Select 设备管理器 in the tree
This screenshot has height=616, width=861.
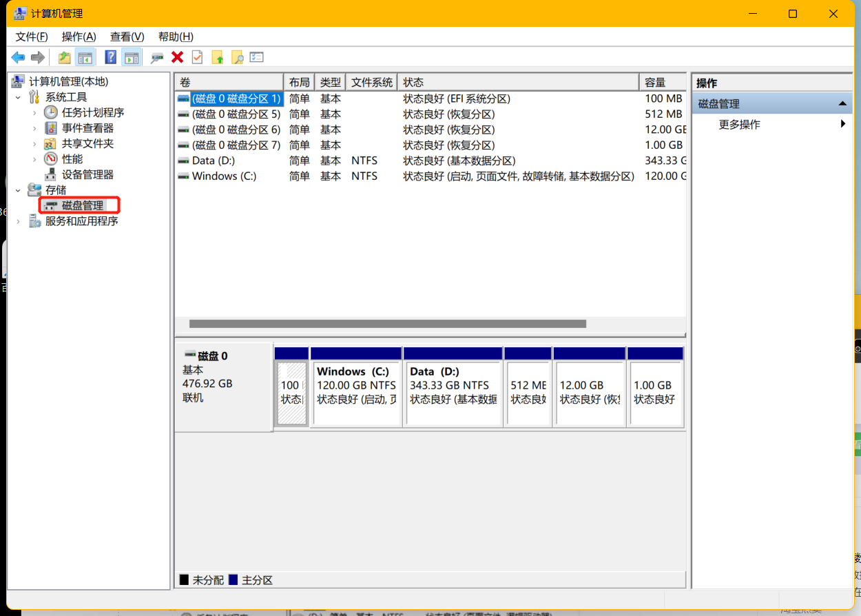(87, 174)
